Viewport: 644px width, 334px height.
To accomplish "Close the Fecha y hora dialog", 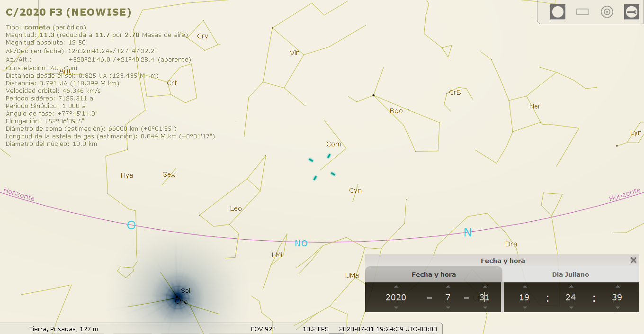I will coord(634,260).
